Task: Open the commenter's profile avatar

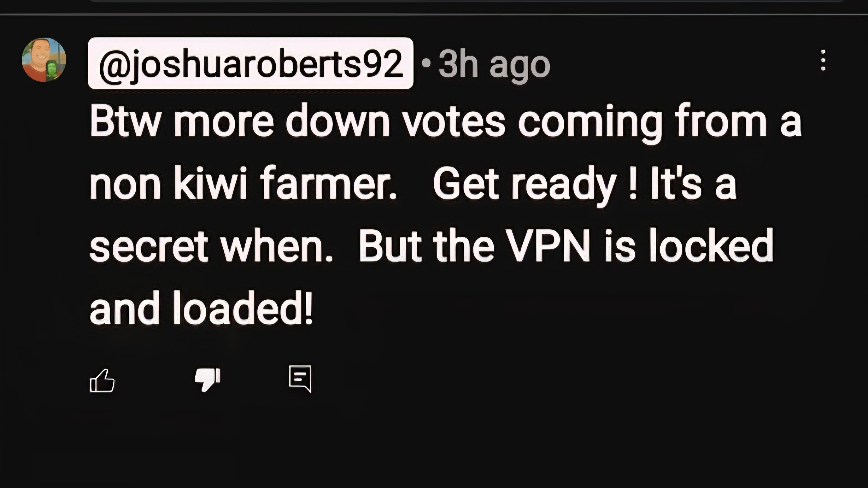Action: (44, 60)
